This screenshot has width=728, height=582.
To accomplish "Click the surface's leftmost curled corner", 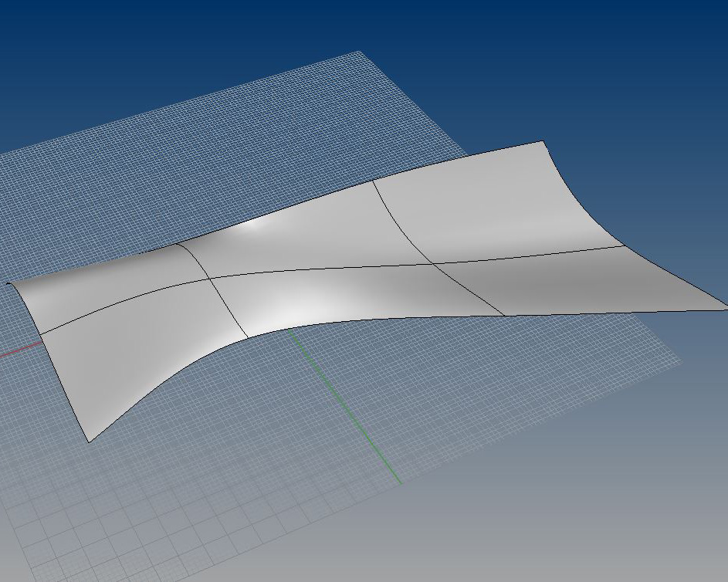I will 9,283.
